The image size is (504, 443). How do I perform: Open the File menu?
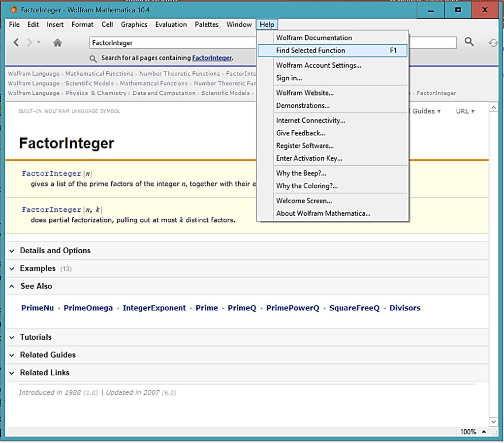[x=14, y=25]
